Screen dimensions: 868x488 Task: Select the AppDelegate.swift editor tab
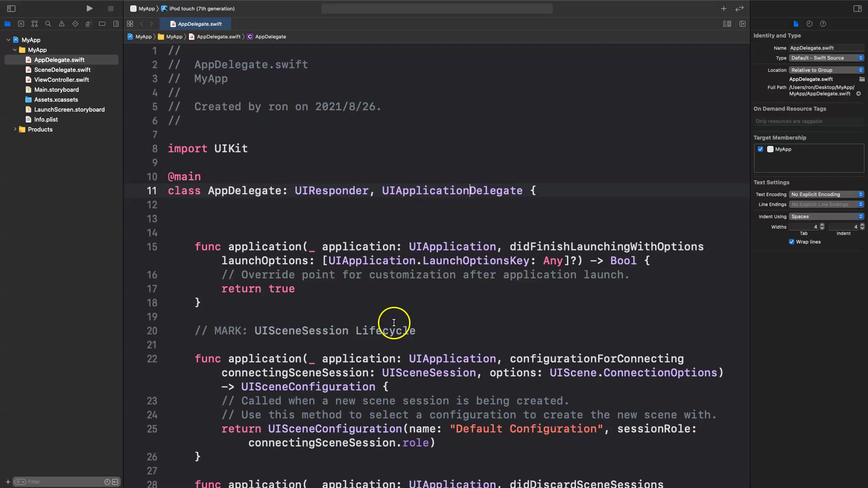point(199,24)
